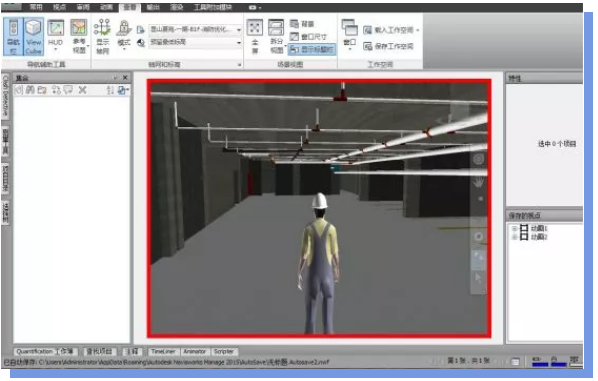Click the Steering Wheel icon on navigation bar
Screen dimensions: 598x381
(x=478, y=159)
